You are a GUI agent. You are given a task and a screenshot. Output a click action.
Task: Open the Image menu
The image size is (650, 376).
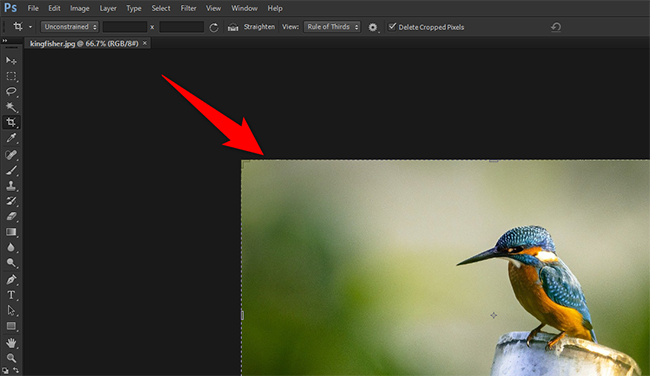click(79, 8)
